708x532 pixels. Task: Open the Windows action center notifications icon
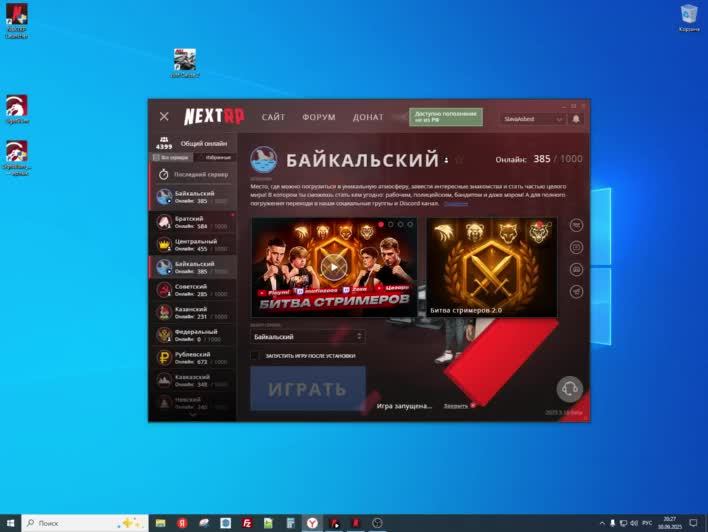(694, 523)
